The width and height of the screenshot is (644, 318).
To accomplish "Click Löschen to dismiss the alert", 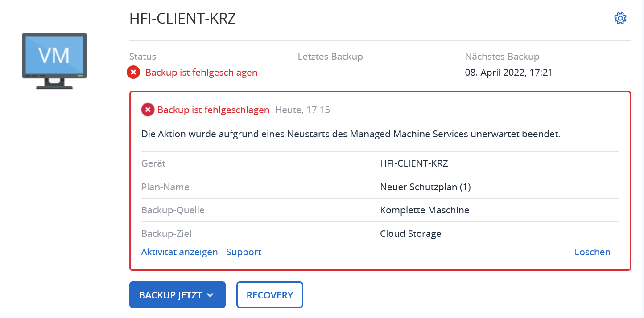I will point(592,252).
